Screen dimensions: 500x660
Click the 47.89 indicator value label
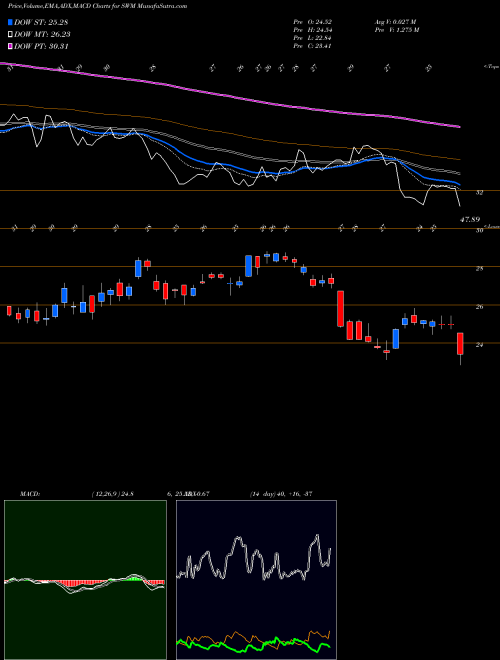[x=470, y=219]
